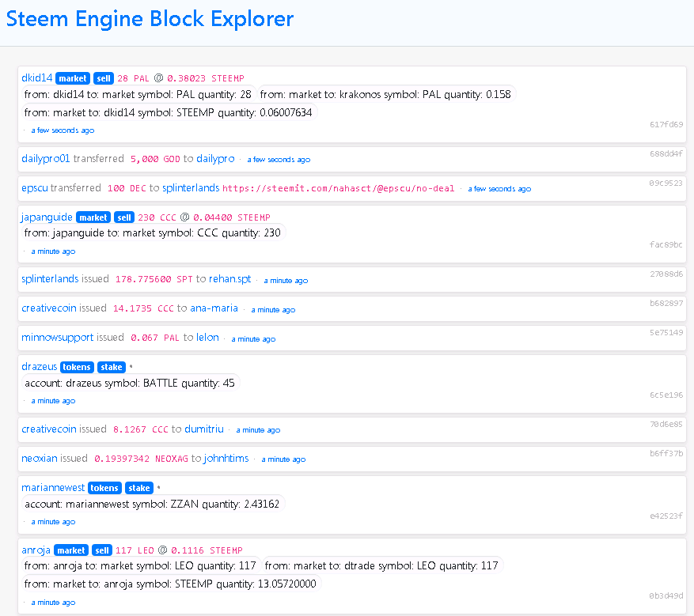694x616 pixels.
Task: Select '5,000 GOD' transfer amount
Action: coord(155,159)
